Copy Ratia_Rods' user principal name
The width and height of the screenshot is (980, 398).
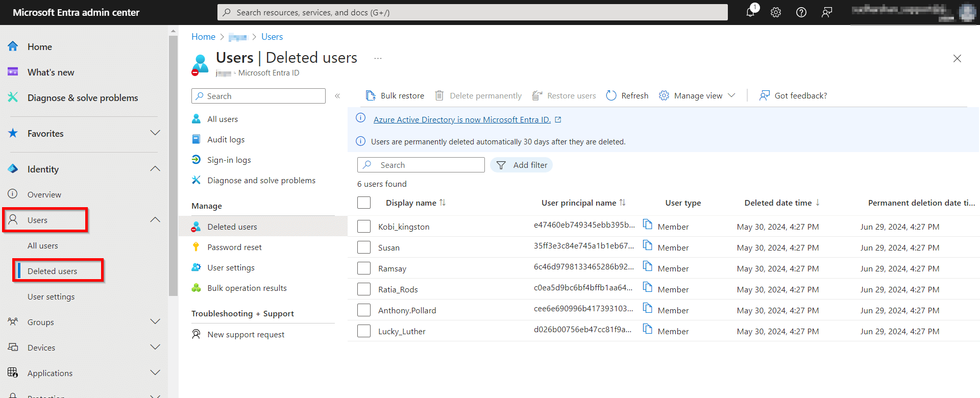coord(647,287)
